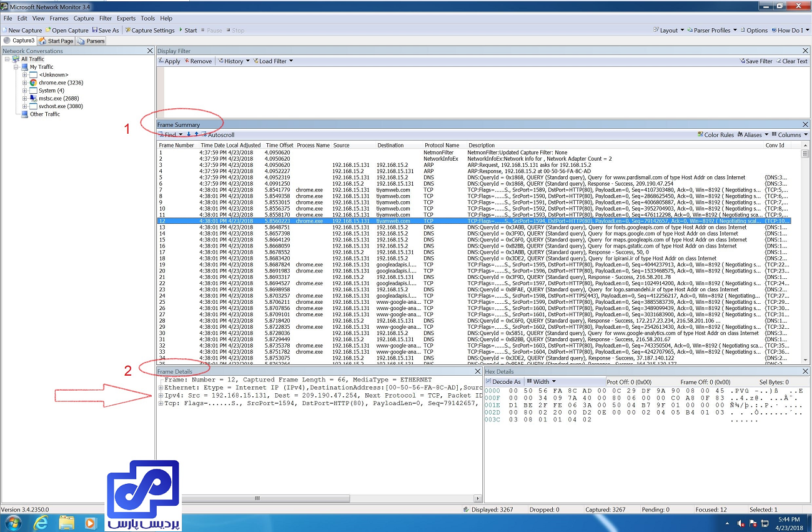Screen dimensions: 812x532
Task: Apply the display filter
Action: pyautogui.click(x=169, y=61)
